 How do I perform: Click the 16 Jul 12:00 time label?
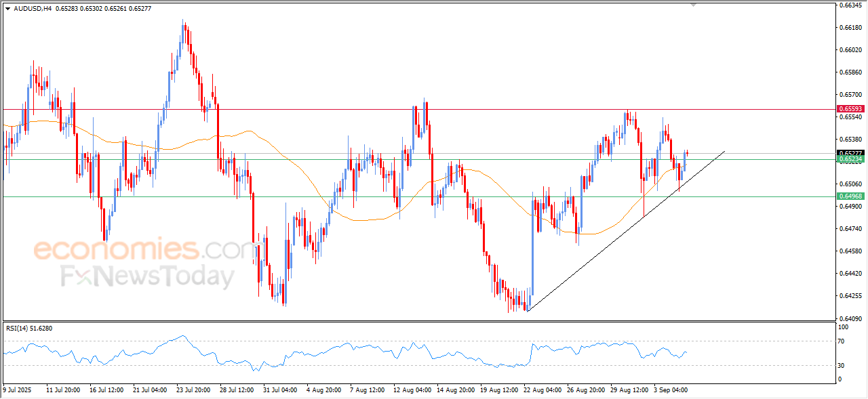click(106, 391)
